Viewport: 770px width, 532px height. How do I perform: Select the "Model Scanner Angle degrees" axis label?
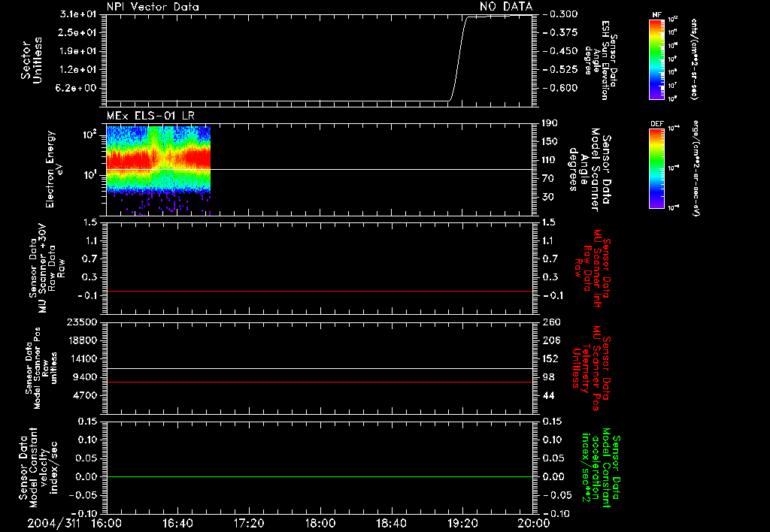[x=590, y=170]
